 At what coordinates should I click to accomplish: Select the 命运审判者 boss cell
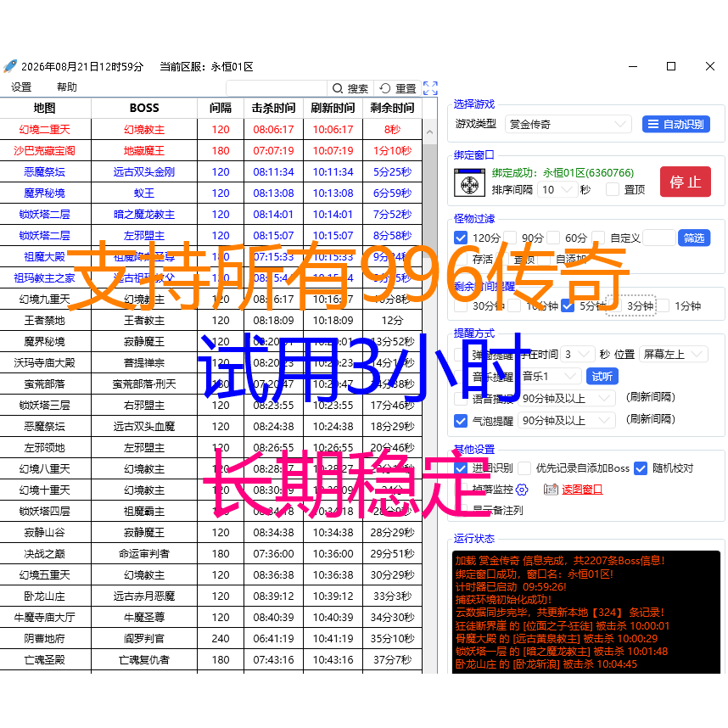click(144, 554)
